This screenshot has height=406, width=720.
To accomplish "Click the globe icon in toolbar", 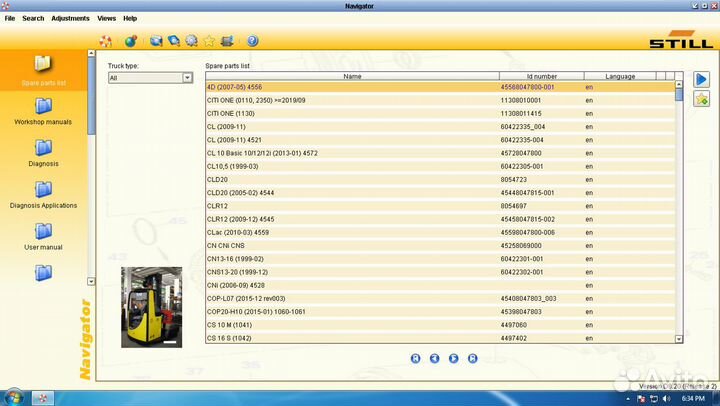I will (x=130, y=41).
